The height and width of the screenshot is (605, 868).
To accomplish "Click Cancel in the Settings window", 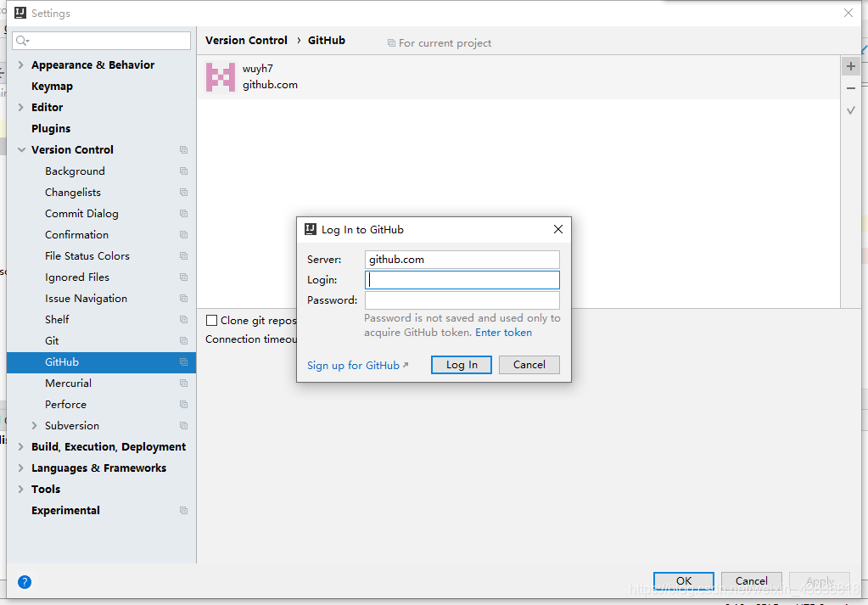I will pyautogui.click(x=751, y=580).
